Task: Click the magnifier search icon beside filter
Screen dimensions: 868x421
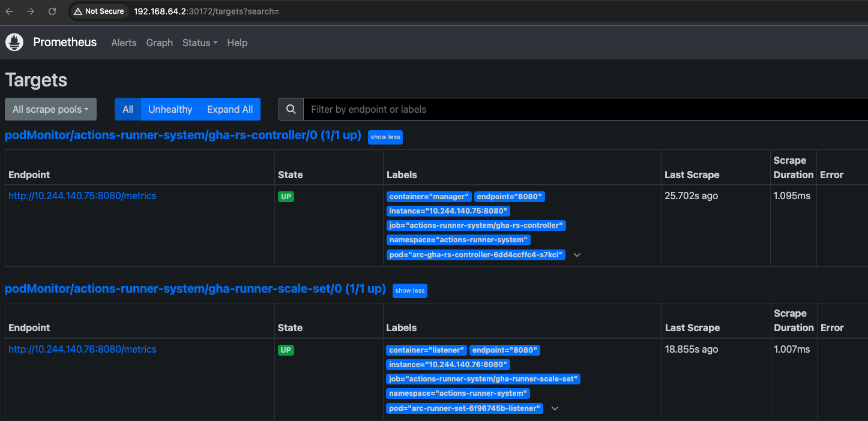Action: tap(291, 109)
